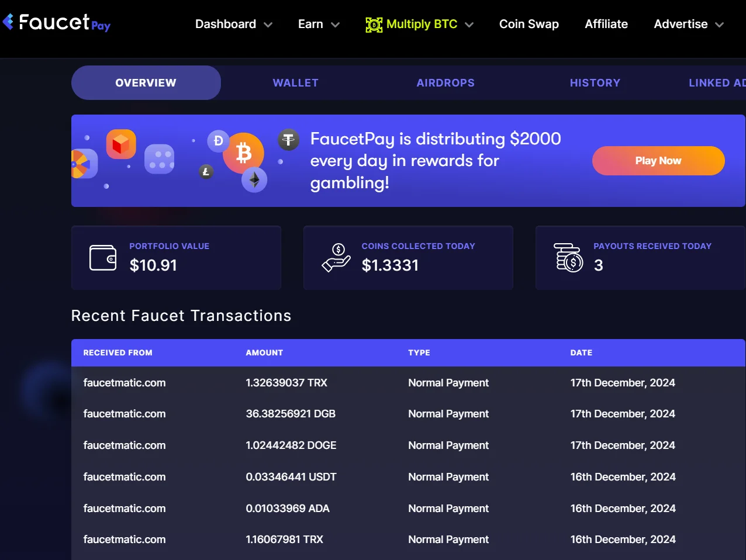Click the Bitcoin coin icon in banner
The height and width of the screenshot is (560, 746).
tap(243, 153)
